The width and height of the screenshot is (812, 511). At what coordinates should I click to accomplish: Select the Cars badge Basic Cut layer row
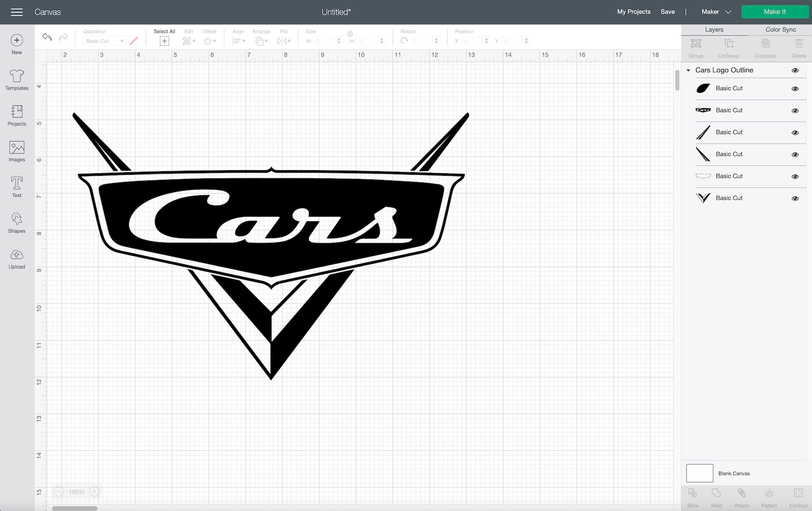coord(750,110)
